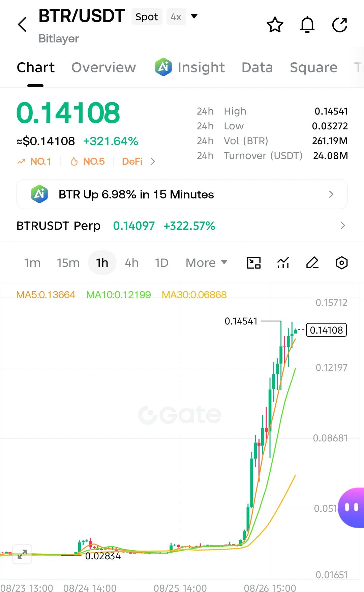Tap the MA10:0.12199 indicator label
This screenshot has height=592, width=364.
119,295
